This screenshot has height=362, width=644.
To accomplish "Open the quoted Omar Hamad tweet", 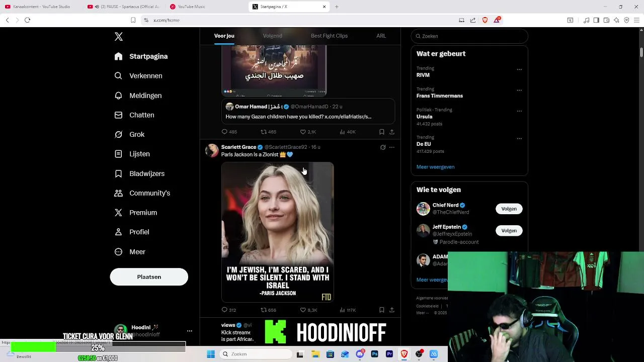I will click(308, 111).
